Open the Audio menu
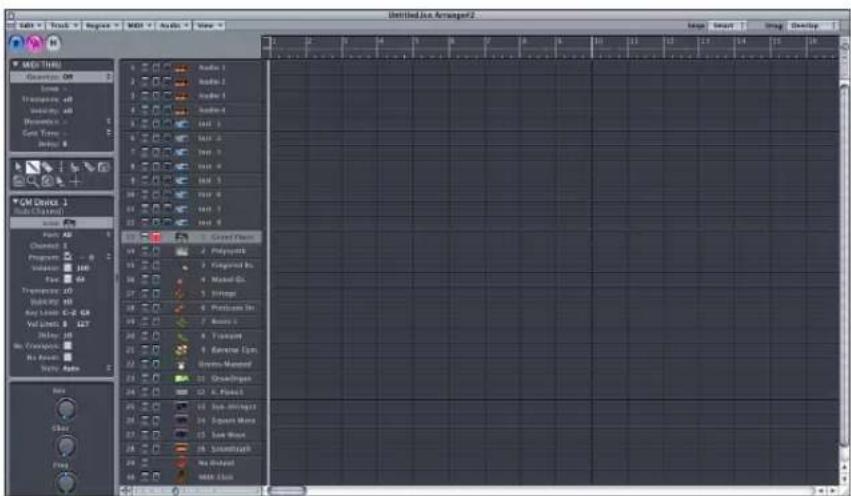The width and height of the screenshot is (851, 496). click(x=174, y=26)
